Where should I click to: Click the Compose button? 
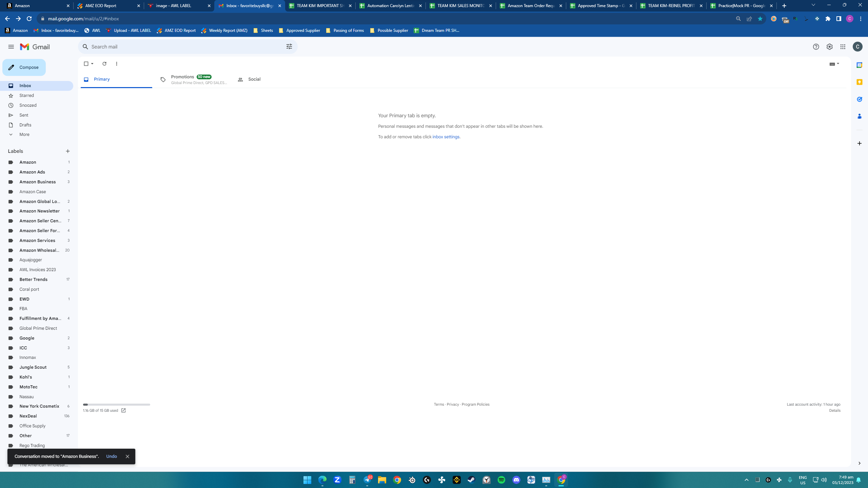click(24, 67)
